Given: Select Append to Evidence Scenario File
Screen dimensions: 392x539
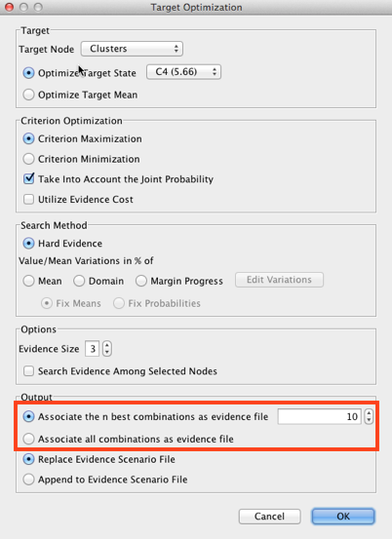Looking at the screenshot, I should [x=28, y=480].
